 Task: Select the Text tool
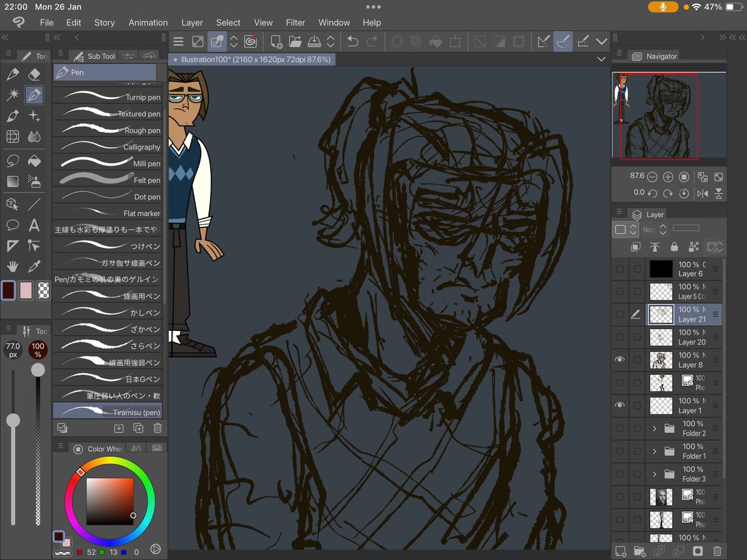tap(34, 225)
